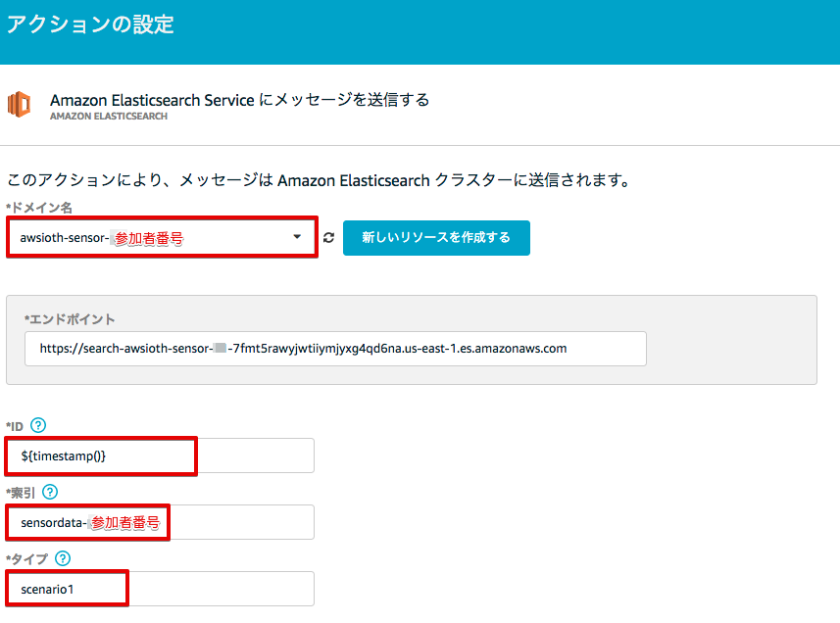Open help icon next to 索引 label
This screenshot has height=623, width=840.
click(x=50, y=492)
